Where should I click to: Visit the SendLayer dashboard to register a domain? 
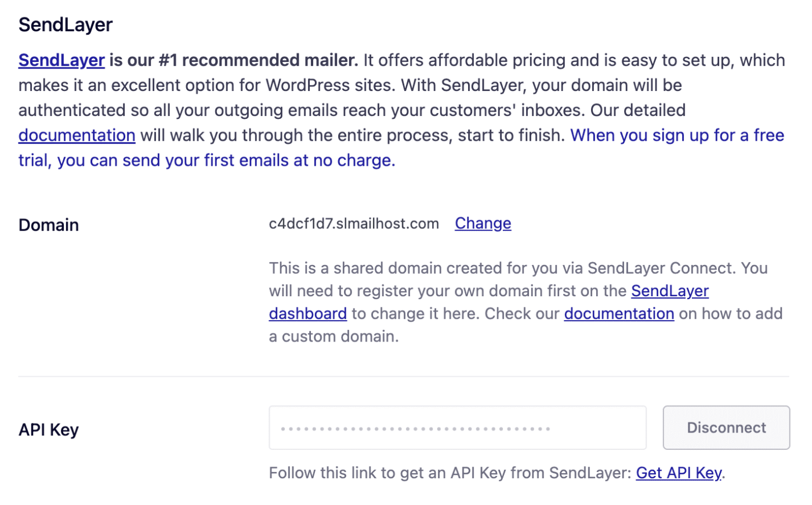[669, 290]
